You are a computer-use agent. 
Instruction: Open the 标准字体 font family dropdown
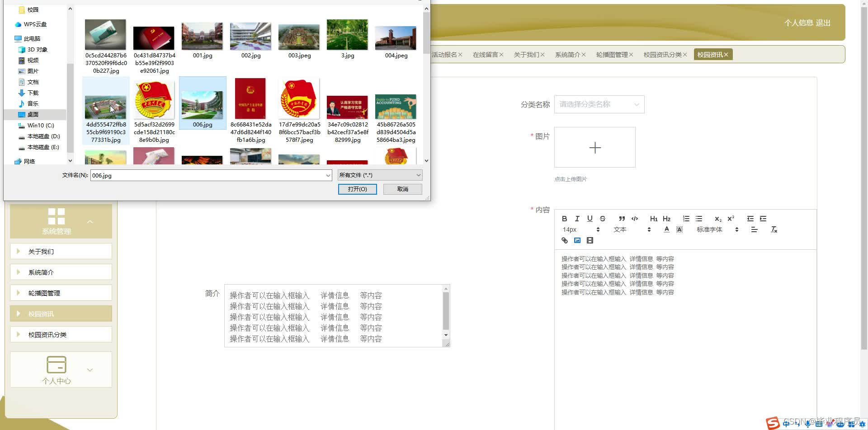(717, 229)
